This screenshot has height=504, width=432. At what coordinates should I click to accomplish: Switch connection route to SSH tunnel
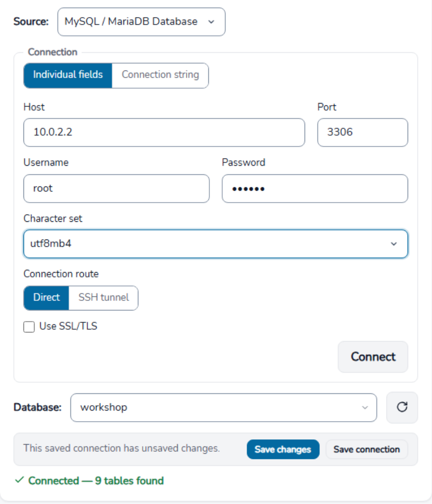tap(103, 298)
